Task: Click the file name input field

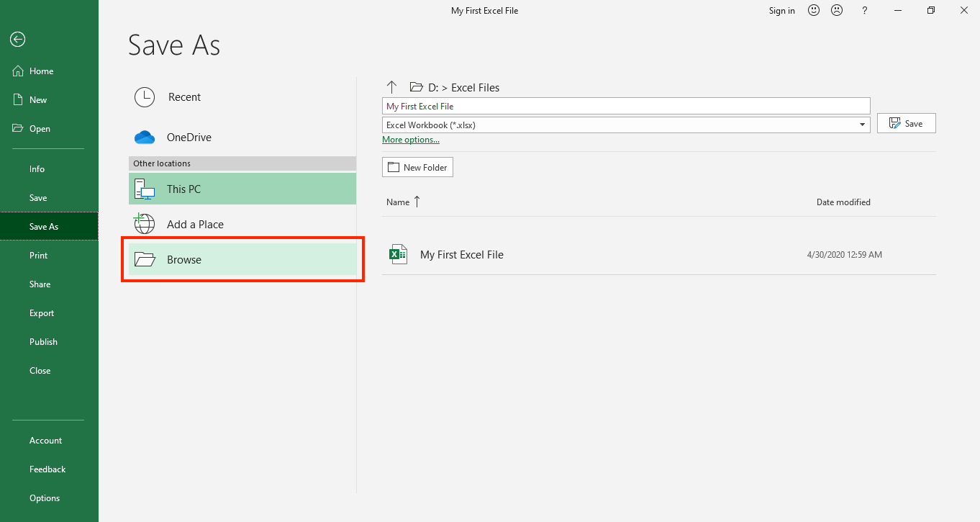Action: (x=626, y=106)
